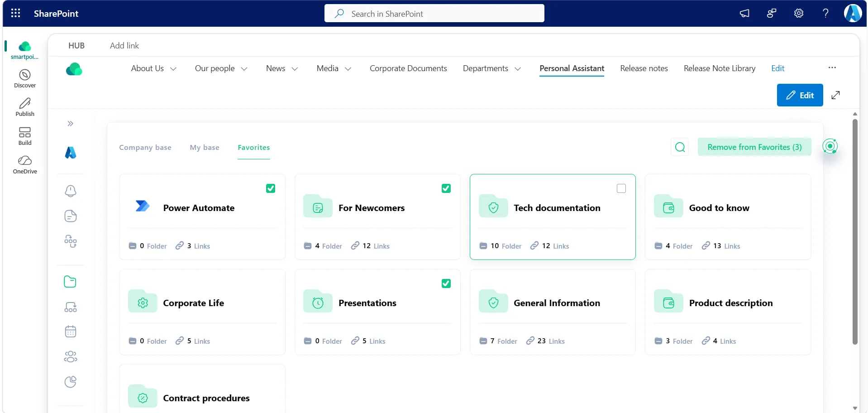Open Build in the left rail

coord(25,136)
